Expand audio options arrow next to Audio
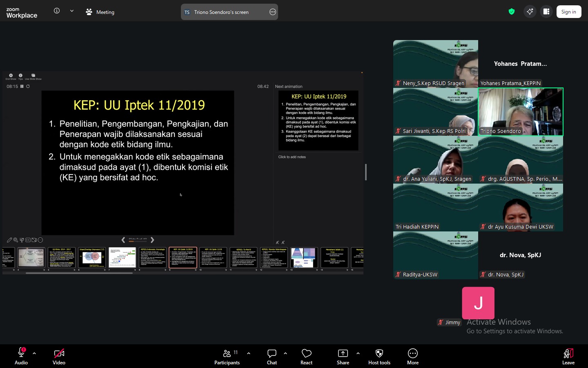This screenshot has height=368, width=588. 34,353
